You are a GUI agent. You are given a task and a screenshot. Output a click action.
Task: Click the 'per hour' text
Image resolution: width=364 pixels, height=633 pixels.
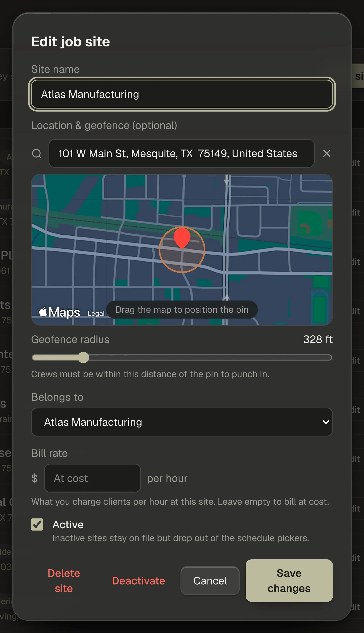[167, 478]
